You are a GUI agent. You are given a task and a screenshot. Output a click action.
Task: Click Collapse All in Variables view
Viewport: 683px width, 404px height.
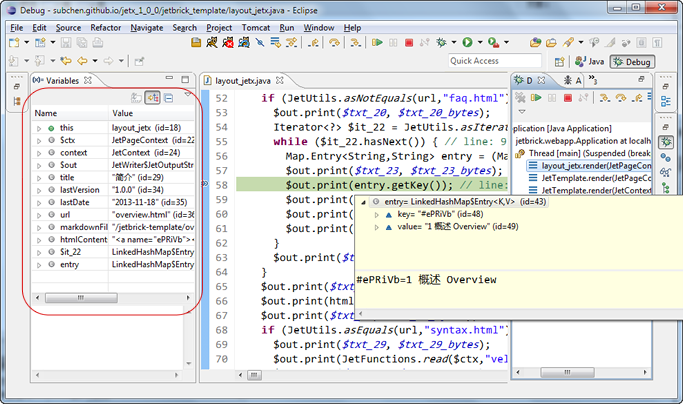coord(169,97)
